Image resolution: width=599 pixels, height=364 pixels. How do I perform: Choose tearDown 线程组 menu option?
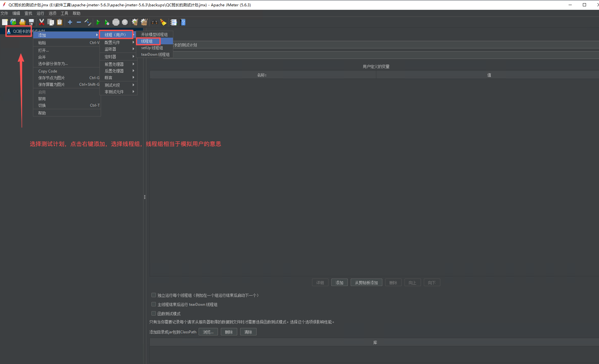tap(155, 54)
